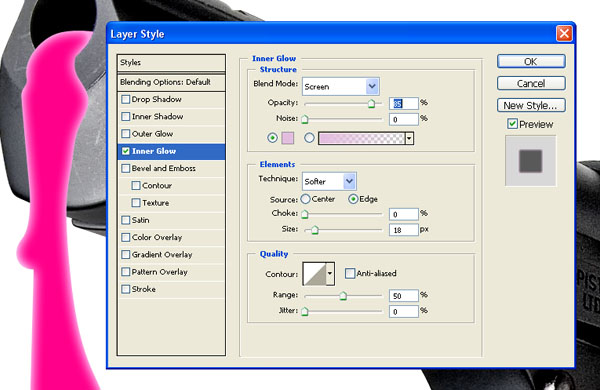Open Blending Options: Default
The image size is (600, 390).
171,82
